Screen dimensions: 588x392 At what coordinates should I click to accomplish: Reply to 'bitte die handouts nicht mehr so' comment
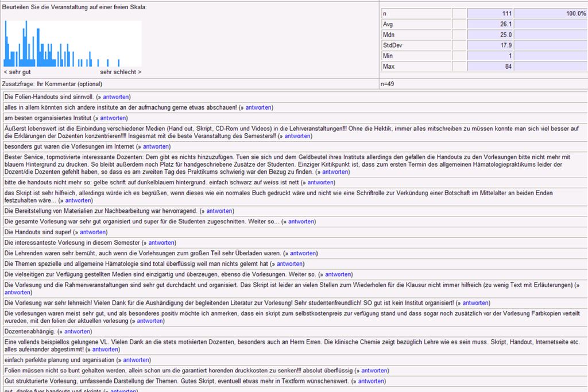click(x=320, y=183)
